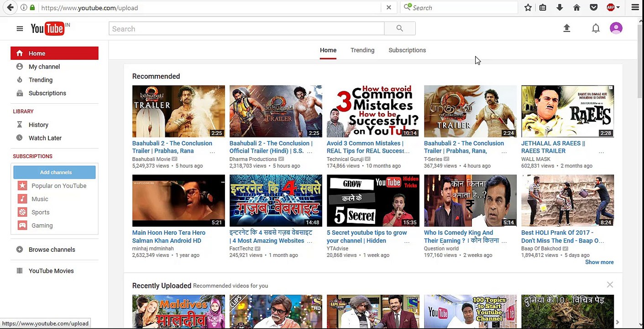
Task: Visit the T-Series channel link
Action: (433, 159)
